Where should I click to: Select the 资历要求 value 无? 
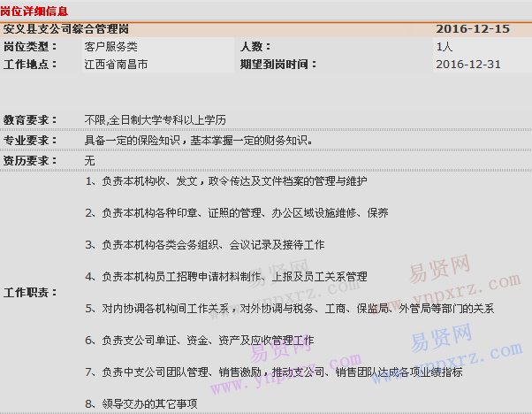[89, 161]
